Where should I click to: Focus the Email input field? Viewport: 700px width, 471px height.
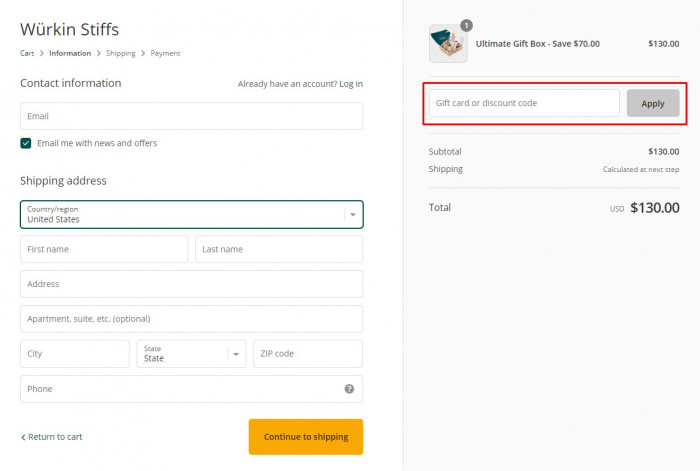tap(192, 116)
